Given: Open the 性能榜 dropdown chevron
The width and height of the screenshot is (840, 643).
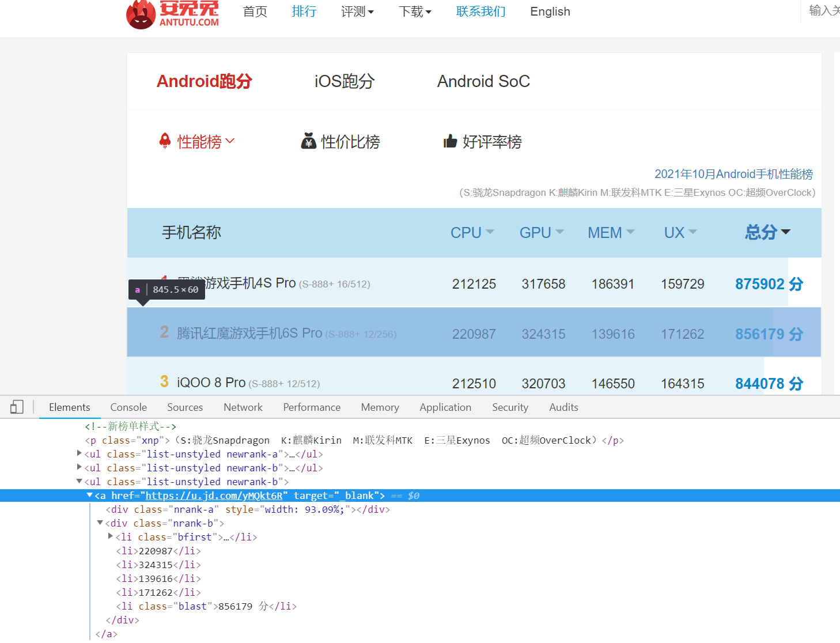Looking at the screenshot, I should 230,141.
